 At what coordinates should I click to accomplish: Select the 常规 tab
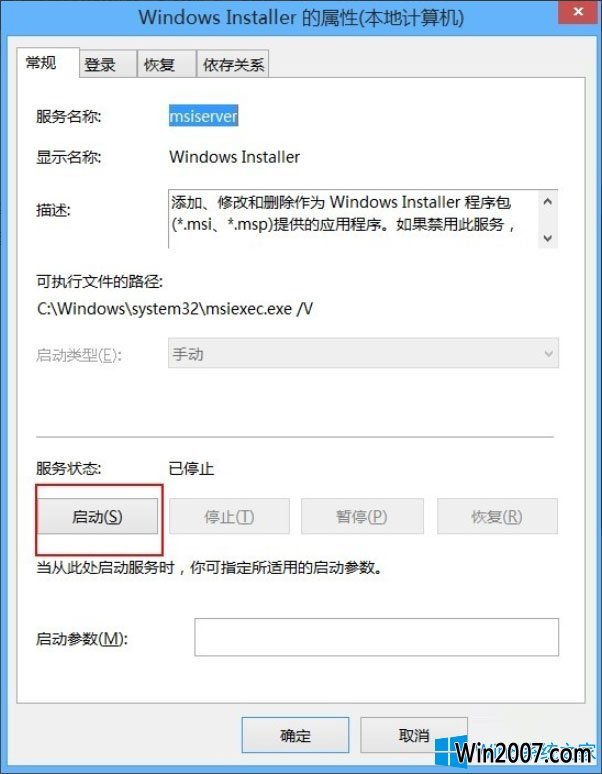click(47, 63)
